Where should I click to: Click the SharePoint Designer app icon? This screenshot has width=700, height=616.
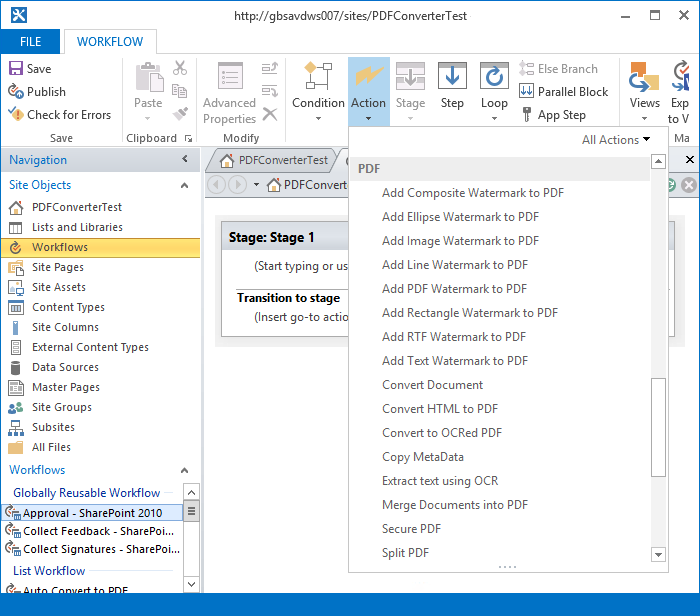(19, 15)
